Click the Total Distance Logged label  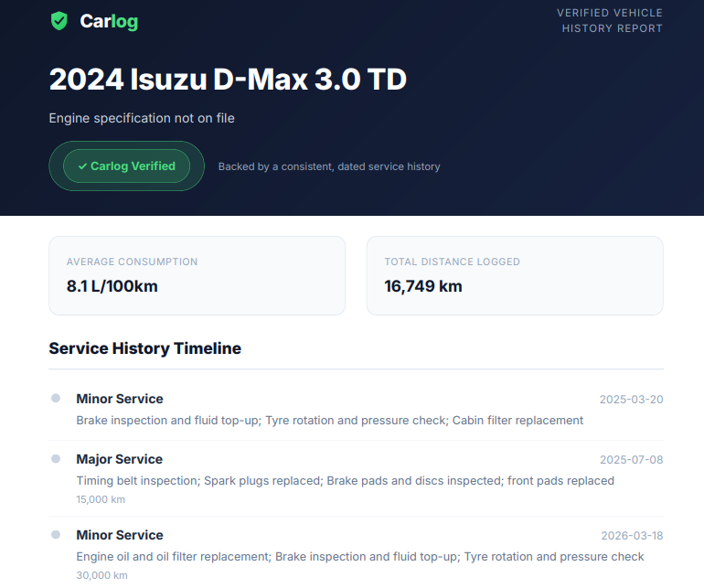[453, 262]
